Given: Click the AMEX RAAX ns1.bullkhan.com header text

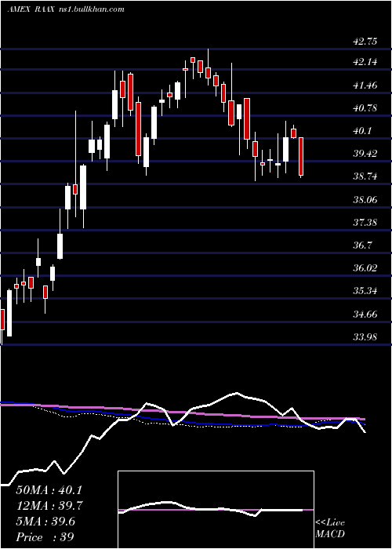Looking at the screenshot, I should [x=65, y=9].
